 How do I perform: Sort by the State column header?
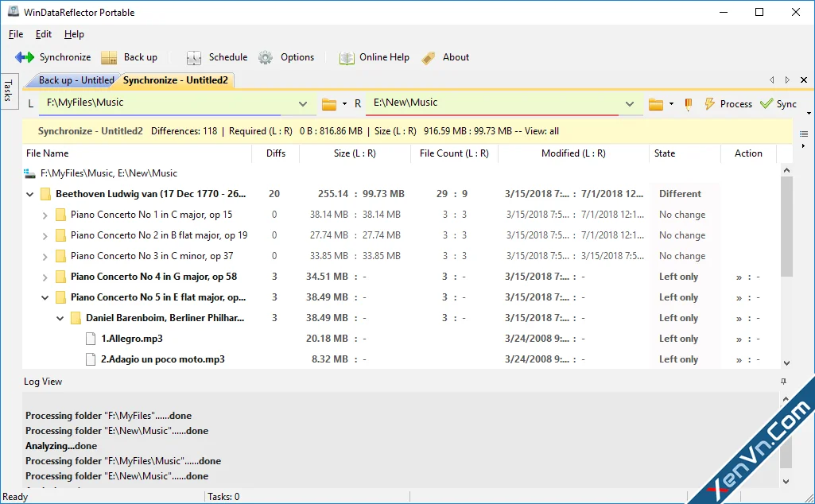coord(685,153)
